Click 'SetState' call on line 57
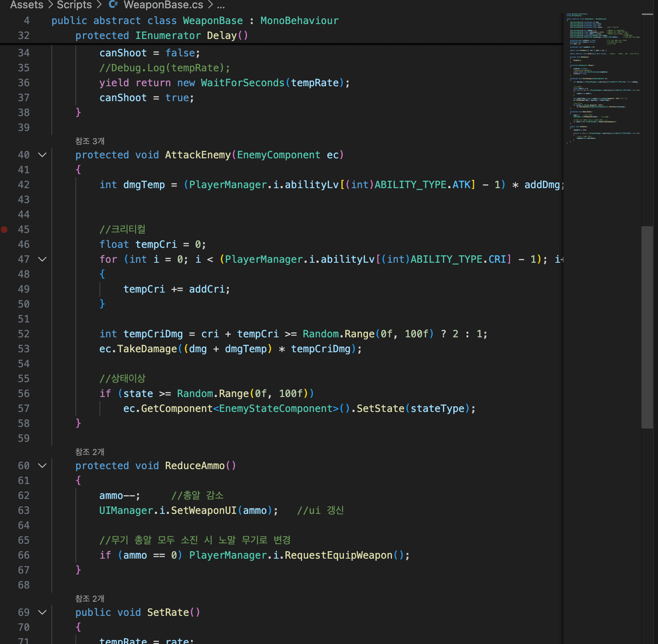Viewport: 658px width, 644px height. pyautogui.click(x=380, y=408)
